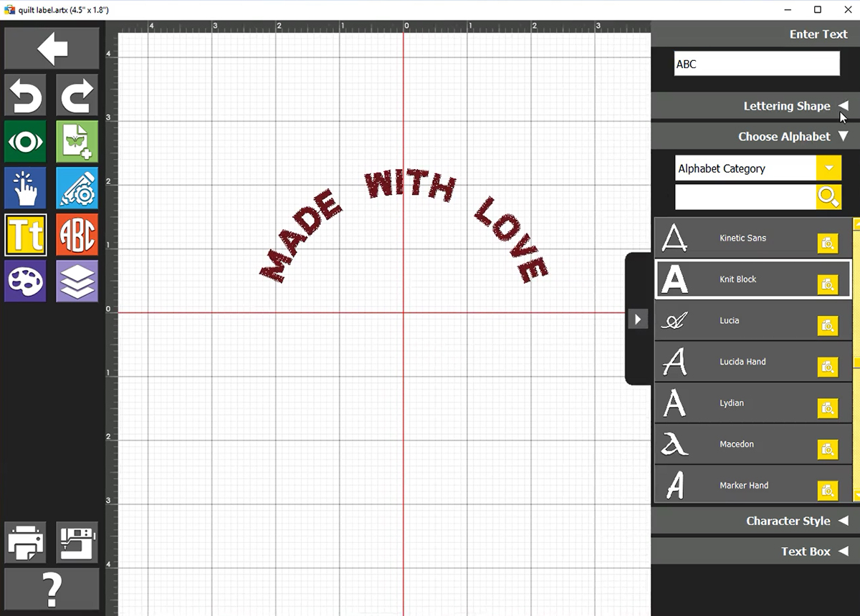Viewport: 860px width, 616px height.
Task: Open help with question mark button
Action: (x=52, y=589)
